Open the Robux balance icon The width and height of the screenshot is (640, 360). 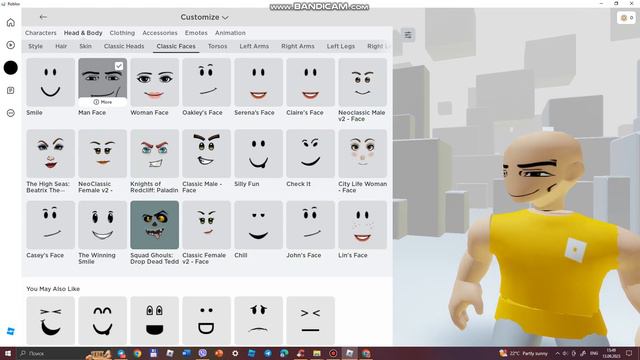click(x=627, y=18)
